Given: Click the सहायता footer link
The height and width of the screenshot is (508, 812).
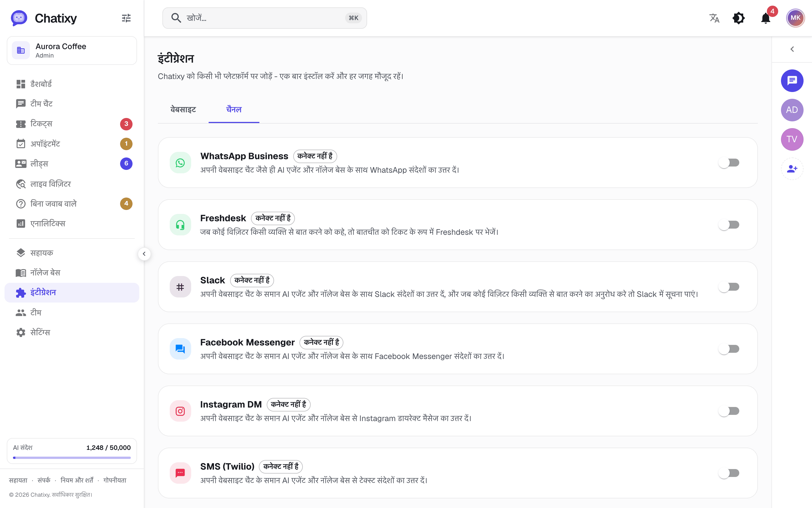Looking at the screenshot, I should pos(18,480).
